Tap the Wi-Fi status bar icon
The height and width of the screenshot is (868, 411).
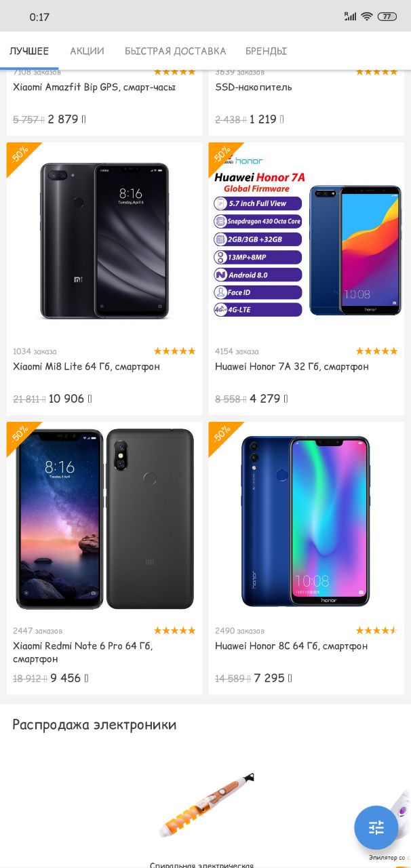coord(367,16)
